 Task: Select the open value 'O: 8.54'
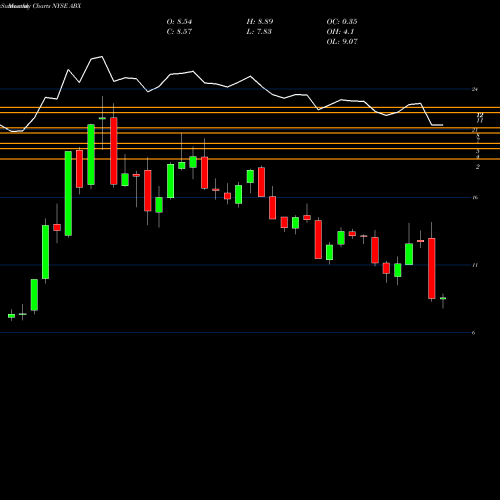[x=179, y=22]
